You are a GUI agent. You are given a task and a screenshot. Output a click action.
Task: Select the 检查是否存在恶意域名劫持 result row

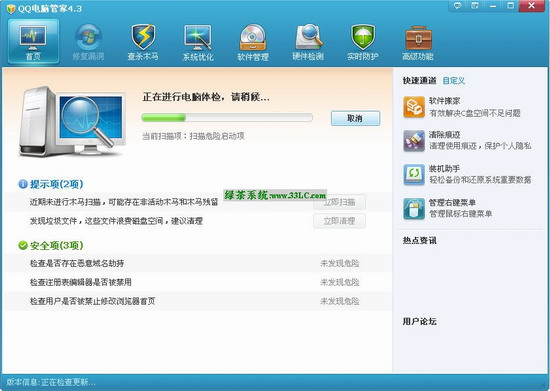(x=197, y=263)
